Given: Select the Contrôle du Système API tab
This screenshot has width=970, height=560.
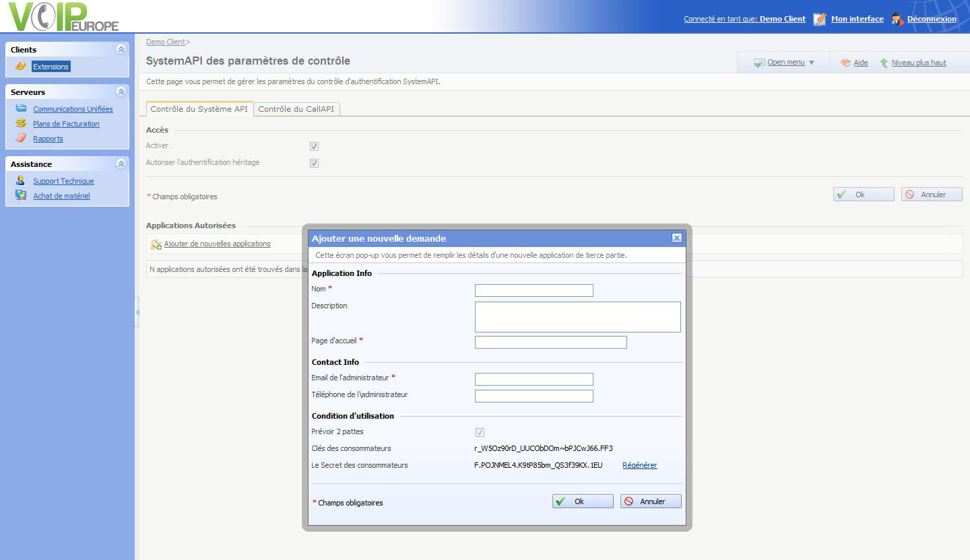Looking at the screenshot, I should 199,109.
